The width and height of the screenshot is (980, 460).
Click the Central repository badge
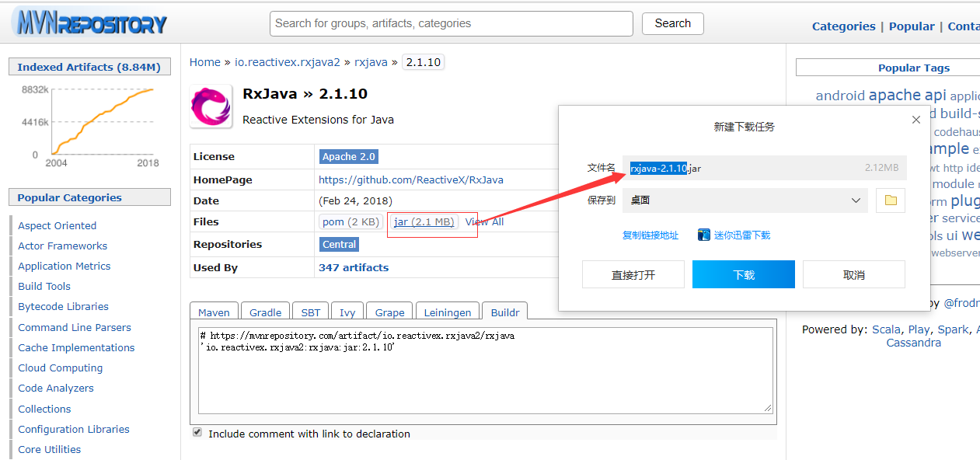pyautogui.click(x=339, y=244)
